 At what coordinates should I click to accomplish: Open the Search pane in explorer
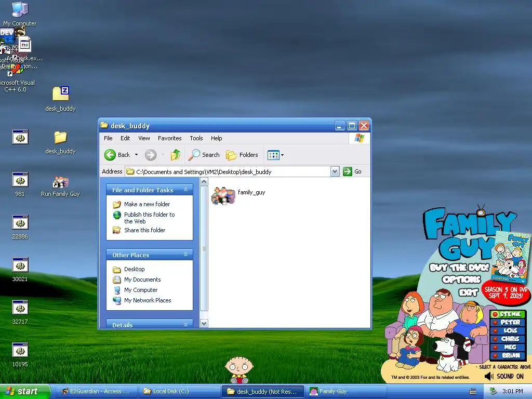click(204, 155)
